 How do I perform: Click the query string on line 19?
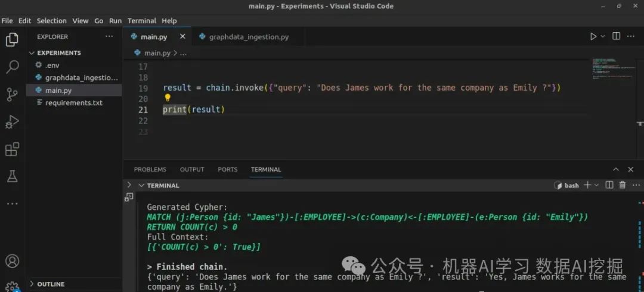434,88
